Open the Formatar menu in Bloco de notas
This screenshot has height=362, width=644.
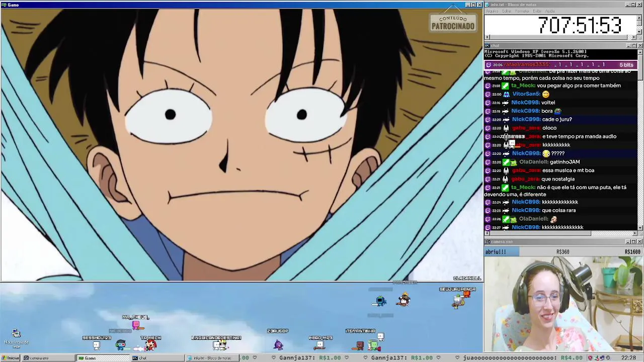[x=522, y=11]
